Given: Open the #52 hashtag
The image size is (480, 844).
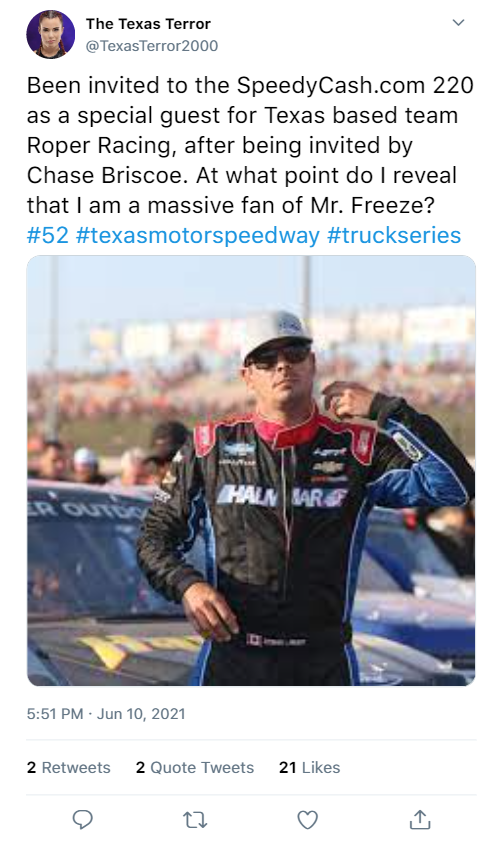Looking at the screenshot, I should (x=48, y=235).
